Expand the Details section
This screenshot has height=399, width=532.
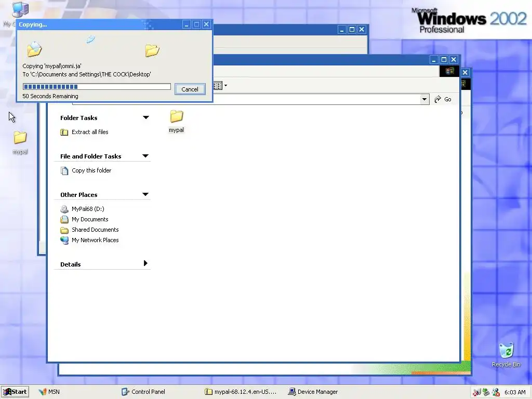pos(145,263)
